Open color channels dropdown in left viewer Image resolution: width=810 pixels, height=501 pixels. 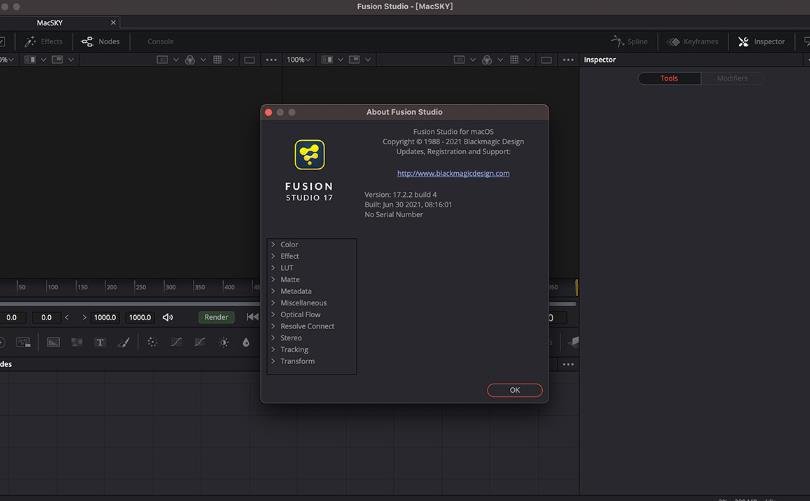point(203,60)
